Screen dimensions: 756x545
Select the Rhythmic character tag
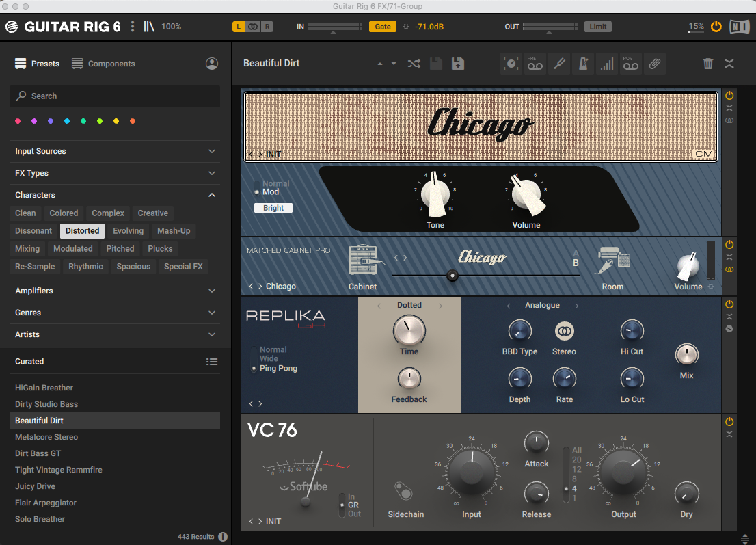86,266
